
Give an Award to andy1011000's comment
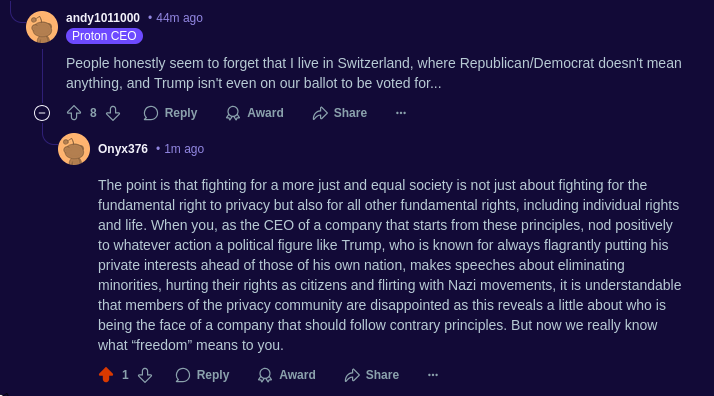point(255,113)
